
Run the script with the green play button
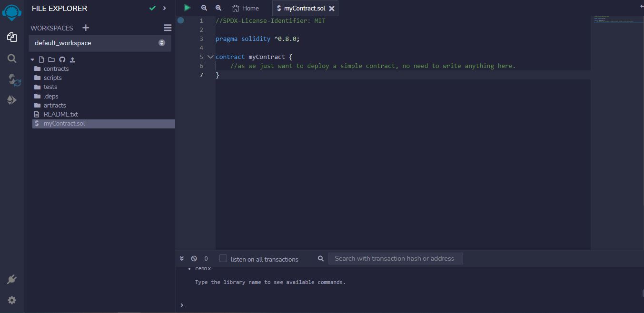(187, 8)
